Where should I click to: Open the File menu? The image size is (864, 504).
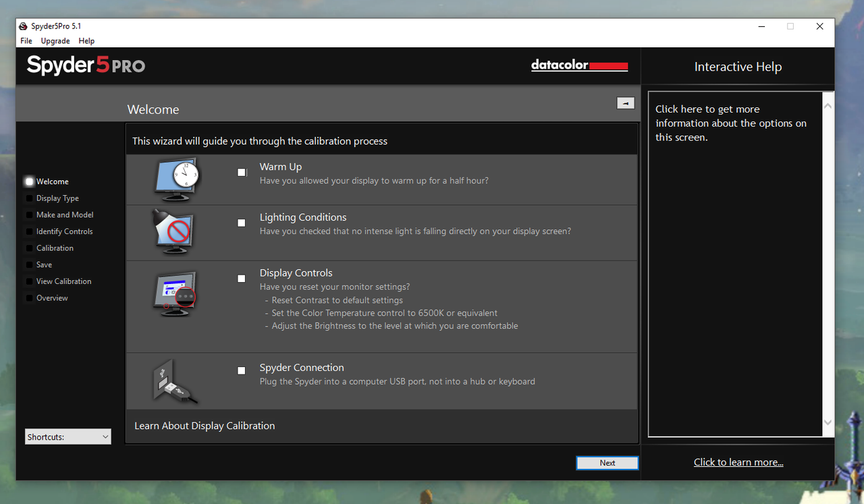point(26,41)
